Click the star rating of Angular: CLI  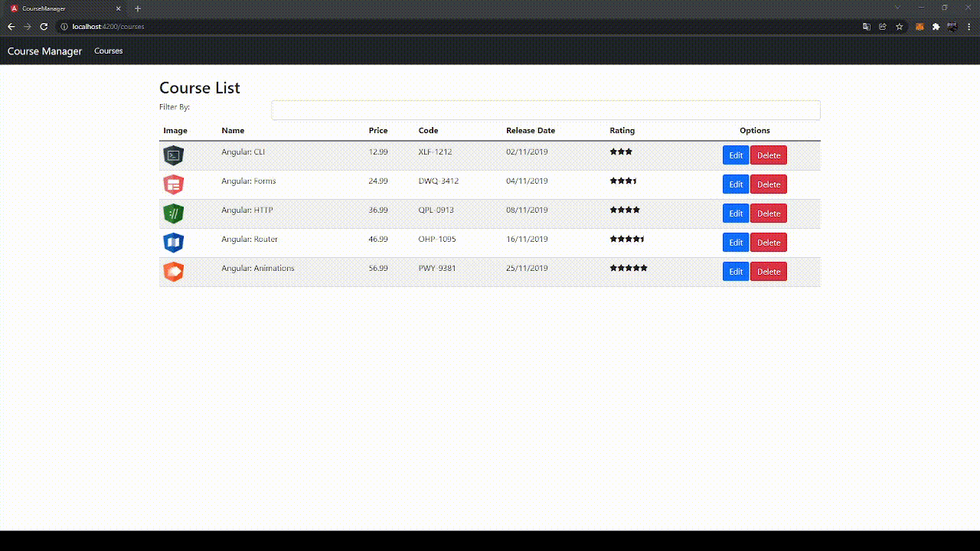tap(621, 152)
